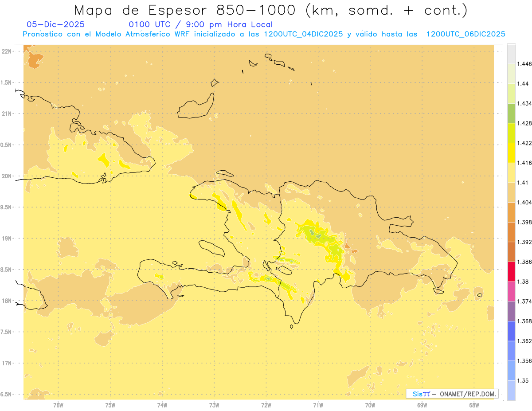This screenshot has height=411, width=532.
Task: Click the 73W longitude label
Action: (214, 405)
